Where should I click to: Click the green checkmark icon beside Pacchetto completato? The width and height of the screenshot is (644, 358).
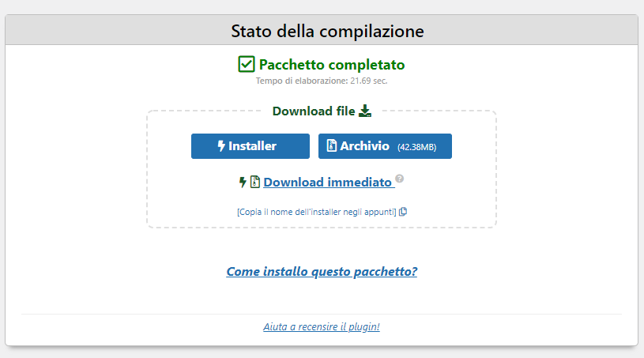click(x=247, y=64)
